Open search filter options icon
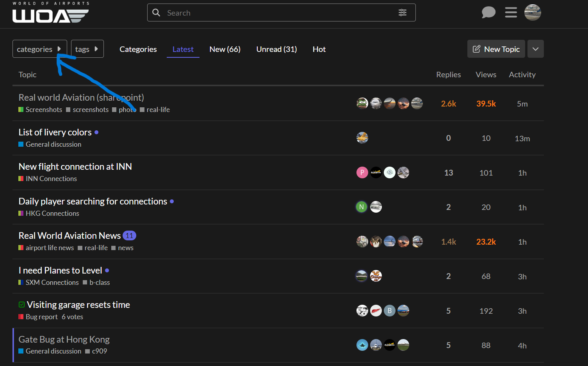This screenshot has height=366, width=588. (x=403, y=13)
